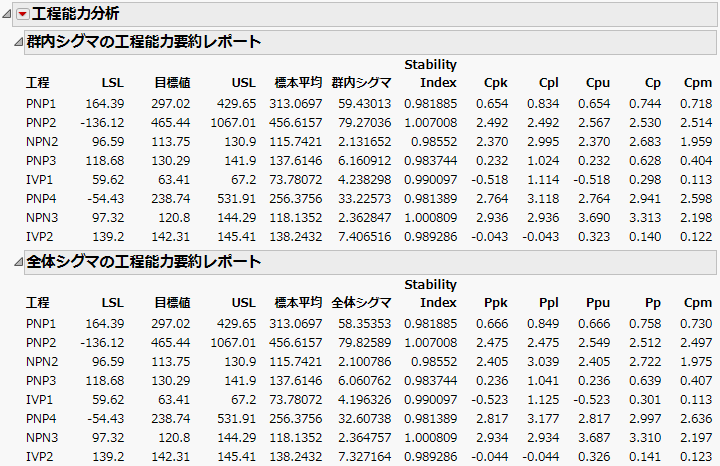Click the Ppk column header

tap(494, 302)
